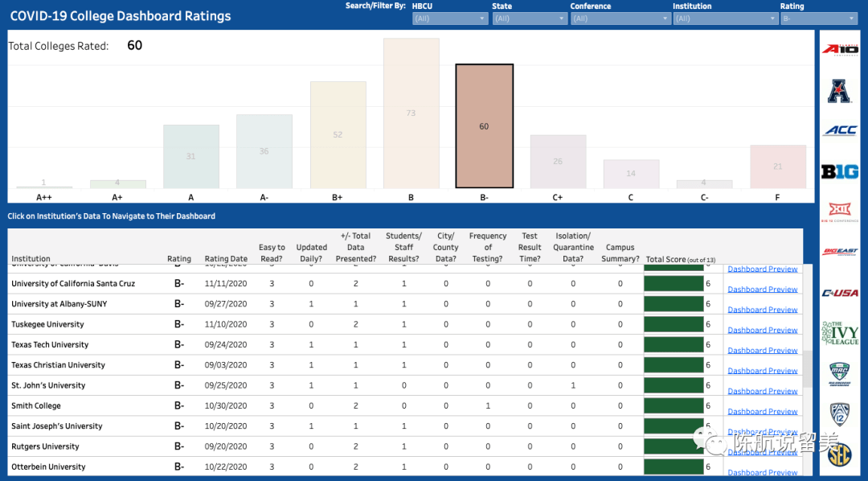Click the C-USA conference logo

click(x=840, y=293)
